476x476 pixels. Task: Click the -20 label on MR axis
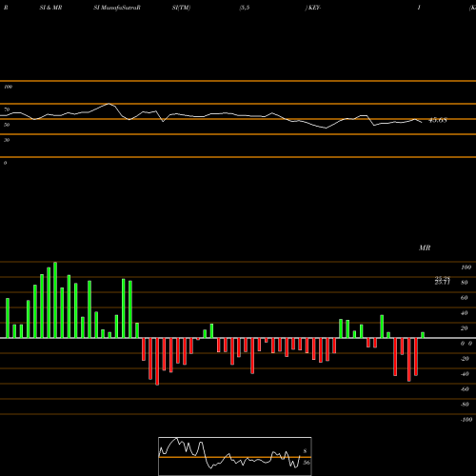pos(465,359)
